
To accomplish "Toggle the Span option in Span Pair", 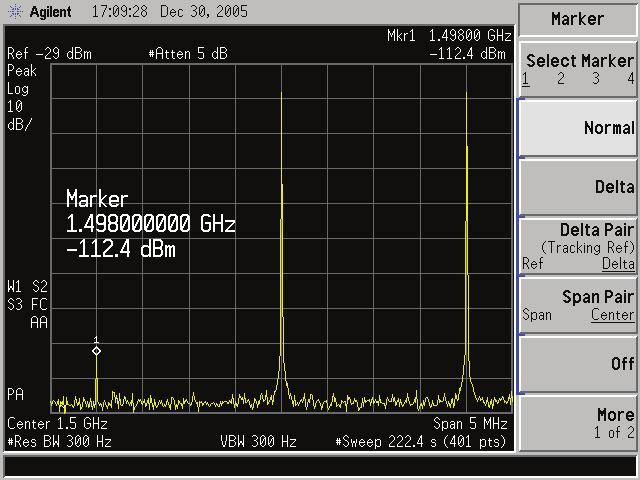I will coord(537,315).
